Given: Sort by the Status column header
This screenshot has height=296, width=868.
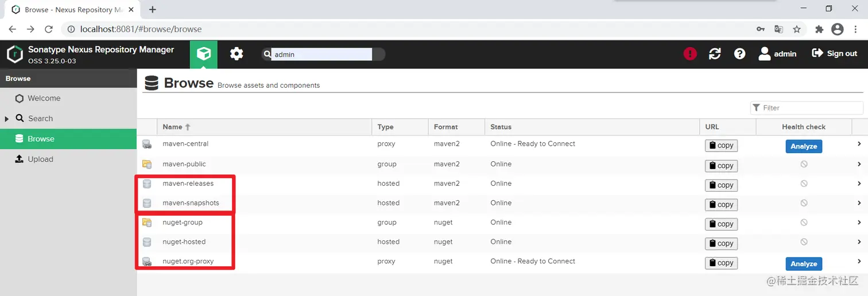Looking at the screenshot, I should pos(592,127).
